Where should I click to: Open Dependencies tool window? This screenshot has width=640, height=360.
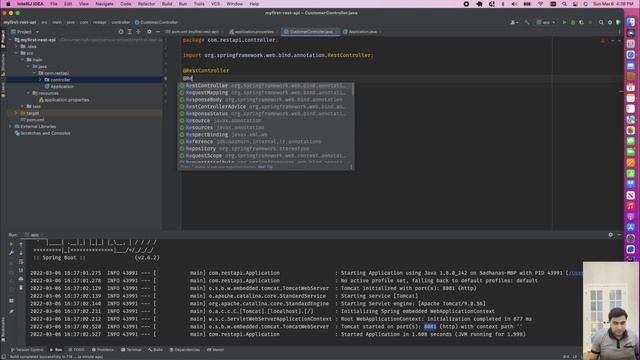point(184,350)
